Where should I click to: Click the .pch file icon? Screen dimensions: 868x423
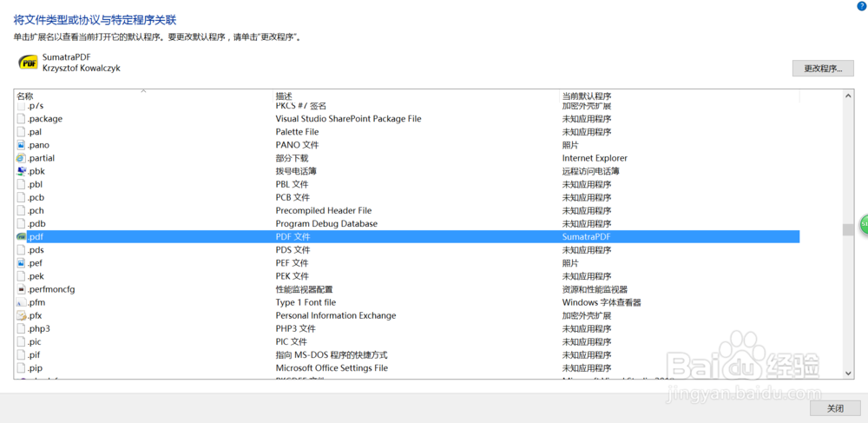[21, 210]
